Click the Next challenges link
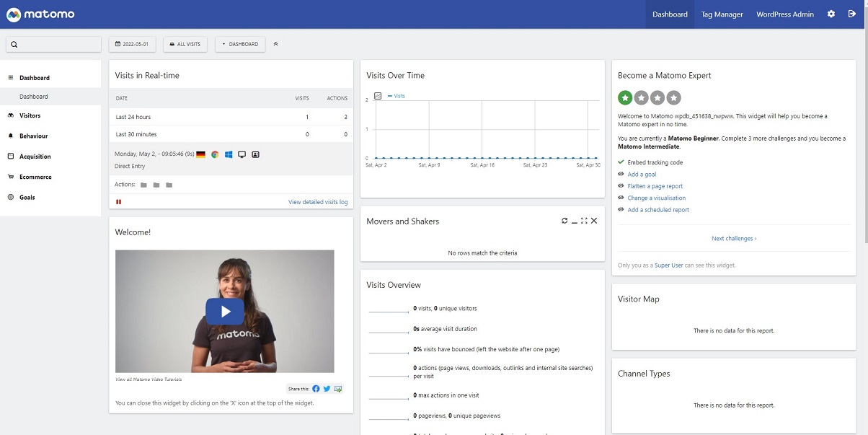This screenshot has height=435, width=868. [x=734, y=238]
